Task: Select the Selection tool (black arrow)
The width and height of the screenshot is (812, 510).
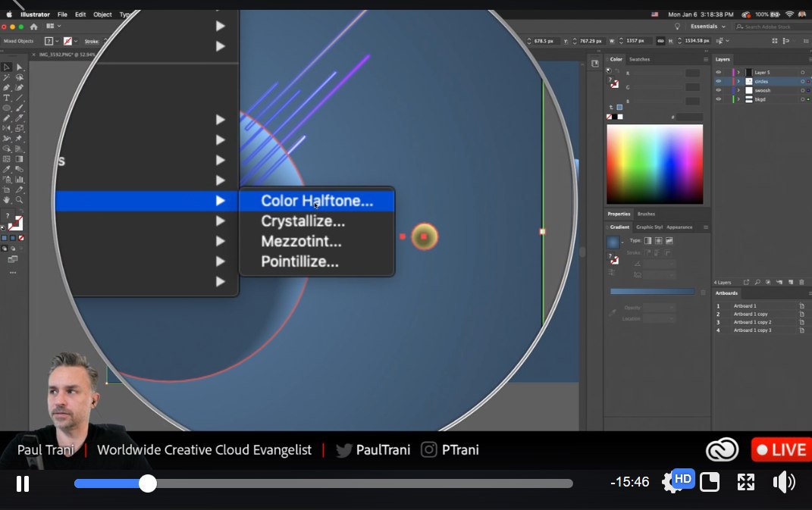Action: (7, 67)
